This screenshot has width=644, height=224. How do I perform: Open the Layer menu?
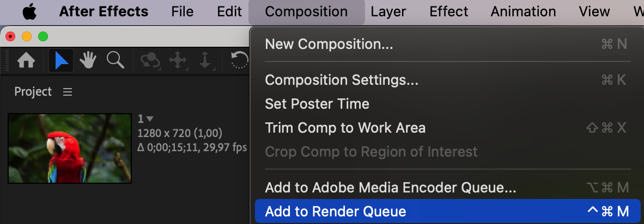click(x=388, y=11)
